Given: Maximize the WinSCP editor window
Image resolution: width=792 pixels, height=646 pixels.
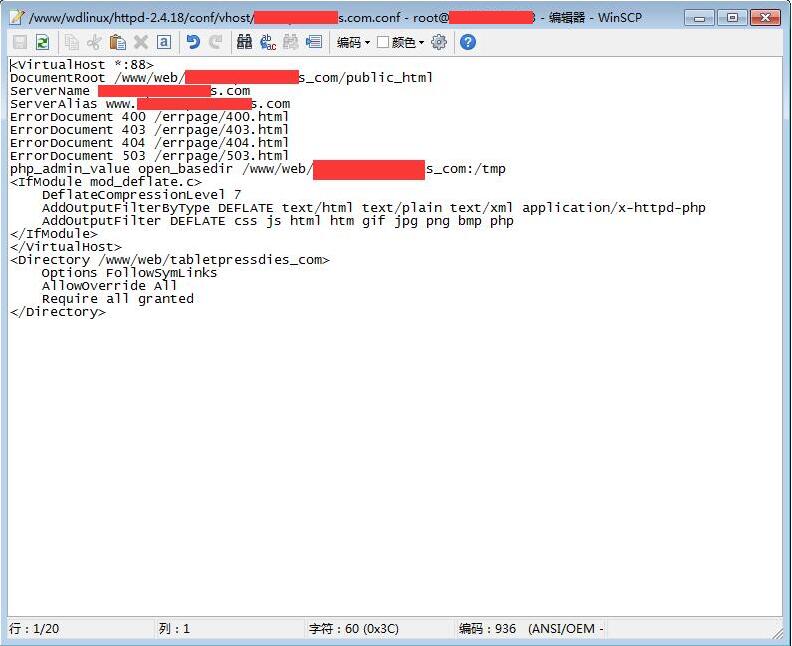Looking at the screenshot, I should click(732, 18).
